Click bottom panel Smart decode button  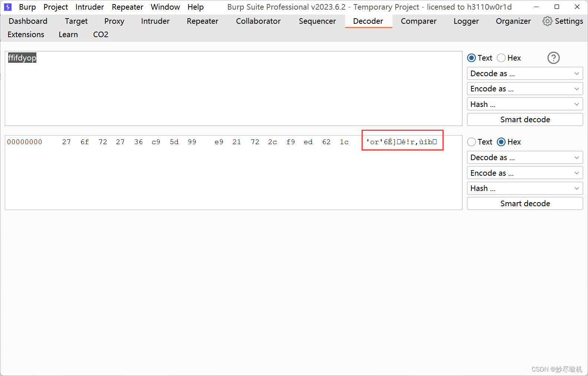click(x=525, y=204)
